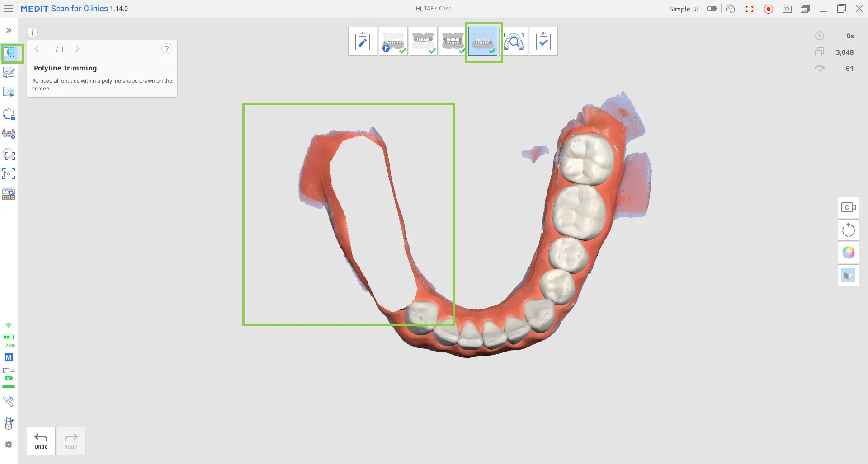
Task: Select the highlighted mandible scan stage
Action: pos(483,41)
